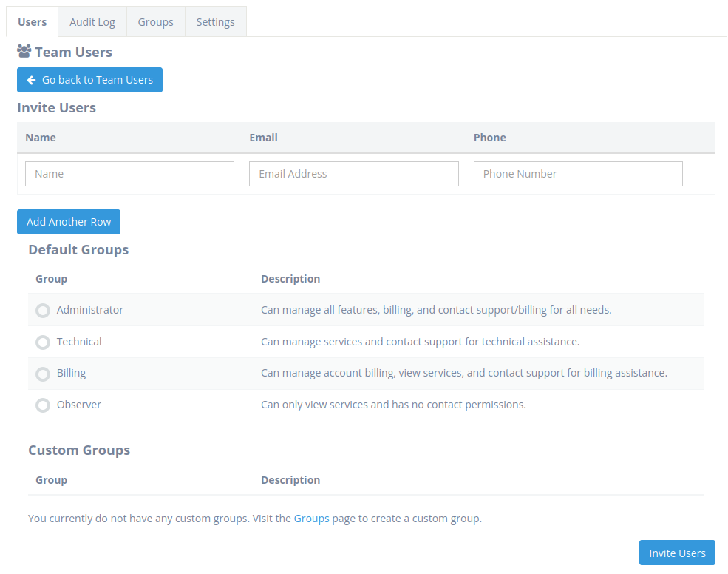Submit with the Invite Users button
728x574 pixels.
[677, 553]
